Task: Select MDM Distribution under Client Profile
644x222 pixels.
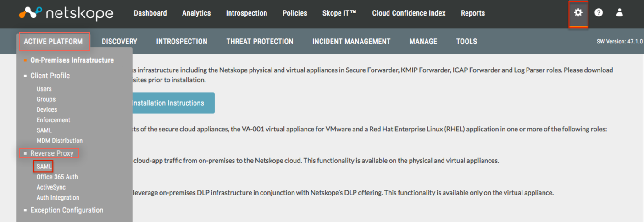Action: (x=60, y=141)
